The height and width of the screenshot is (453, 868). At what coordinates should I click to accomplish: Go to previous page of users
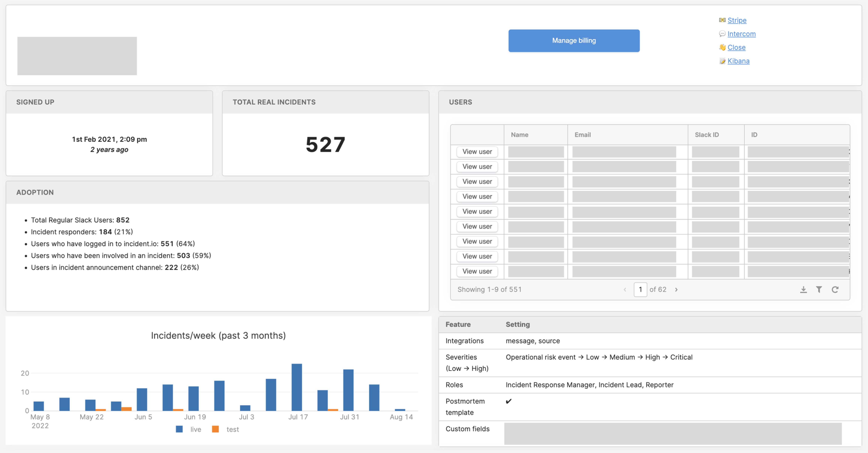pyautogui.click(x=625, y=289)
